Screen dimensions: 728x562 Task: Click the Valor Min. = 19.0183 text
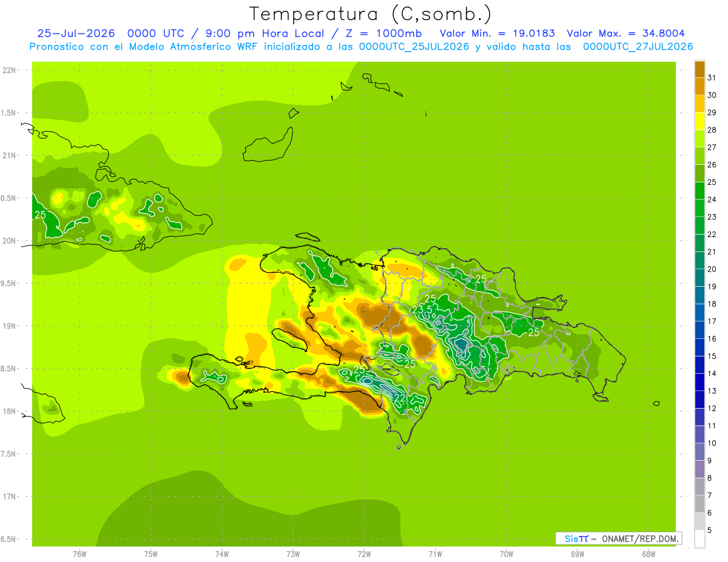[497, 33]
